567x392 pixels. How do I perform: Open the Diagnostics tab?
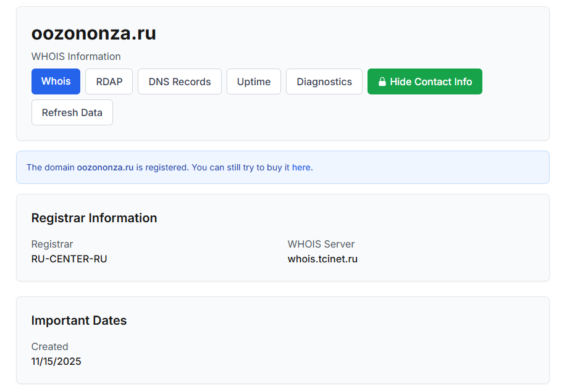tap(324, 81)
